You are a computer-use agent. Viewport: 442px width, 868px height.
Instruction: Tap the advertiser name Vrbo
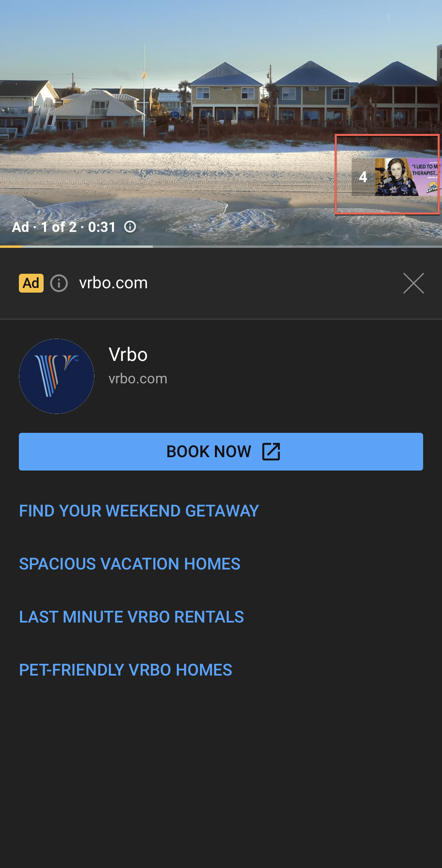click(128, 354)
